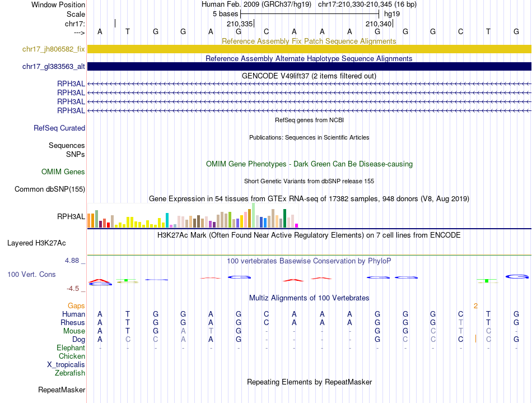Image resolution: width=532 pixels, height=403 pixels.
Task: Click the chr17_jh806582_fix track label
Action: click(54, 49)
